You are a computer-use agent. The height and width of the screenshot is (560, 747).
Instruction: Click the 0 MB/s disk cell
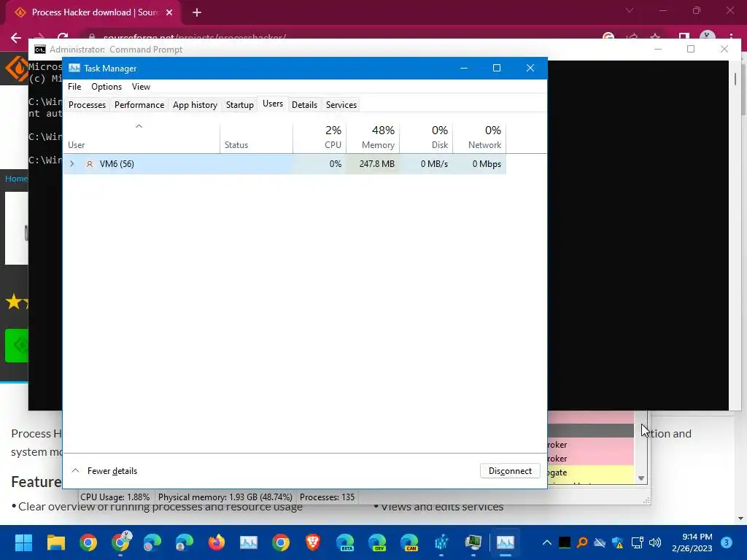coord(426,164)
